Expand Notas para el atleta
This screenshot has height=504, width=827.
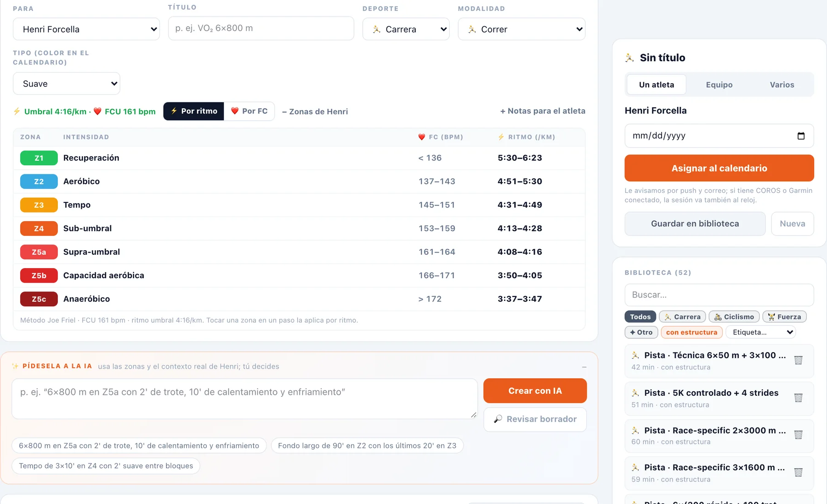tap(543, 111)
